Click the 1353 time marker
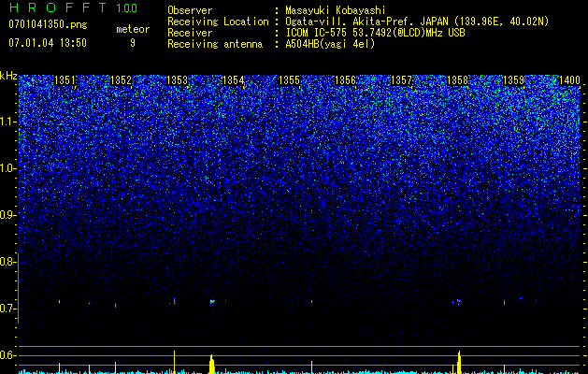This screenshot has height=374, width=588. 177,80
